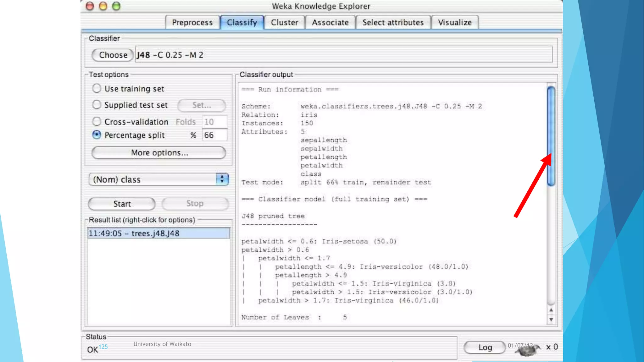Switch to the Preprocess tab
Viewport: 644px width, 362px height.
[192, 22]
